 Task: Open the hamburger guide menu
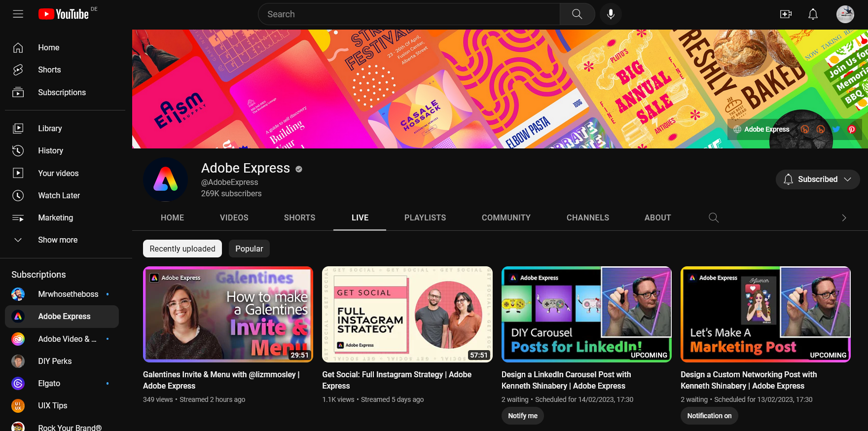coord(18,14)
